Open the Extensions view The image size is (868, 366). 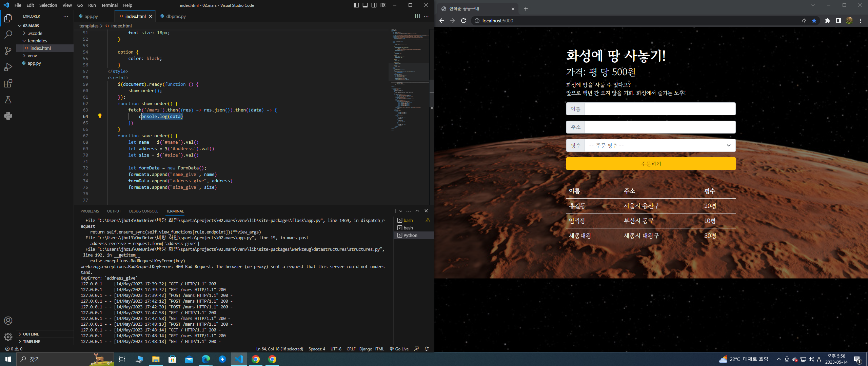pyautogui.click(x=8, y=83)
